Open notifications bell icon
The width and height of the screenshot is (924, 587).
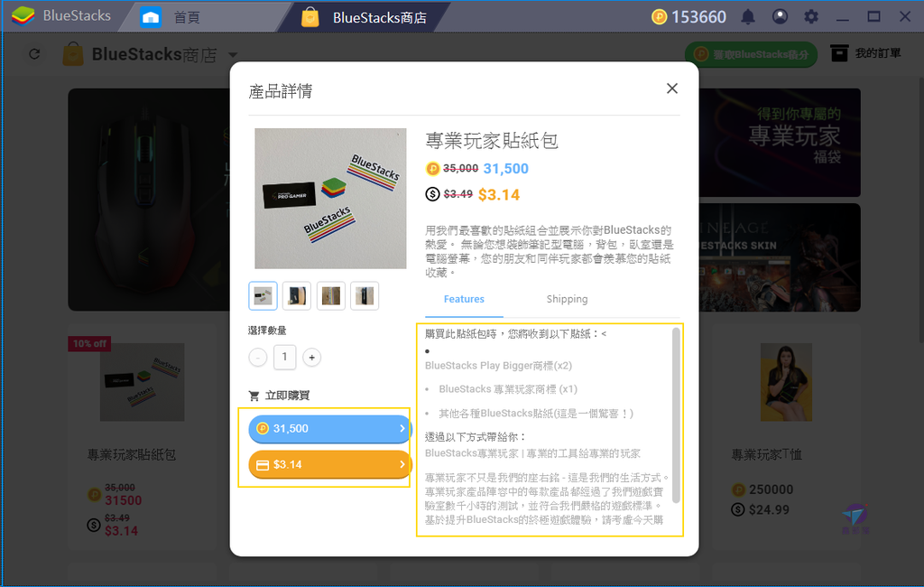click(x=748, y=16)
